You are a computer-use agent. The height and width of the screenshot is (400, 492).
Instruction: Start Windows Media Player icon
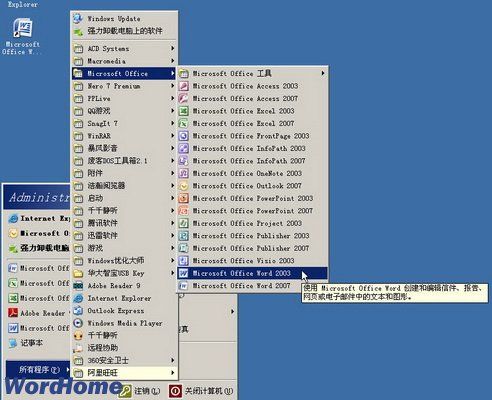(78, 323)
